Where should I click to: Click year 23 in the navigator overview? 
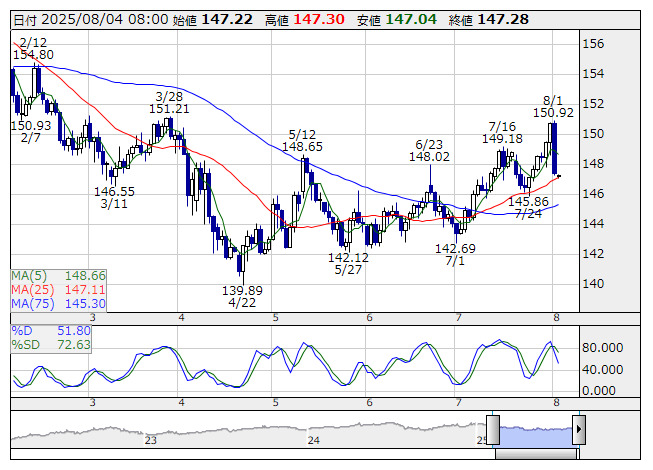tap(150, 440)
